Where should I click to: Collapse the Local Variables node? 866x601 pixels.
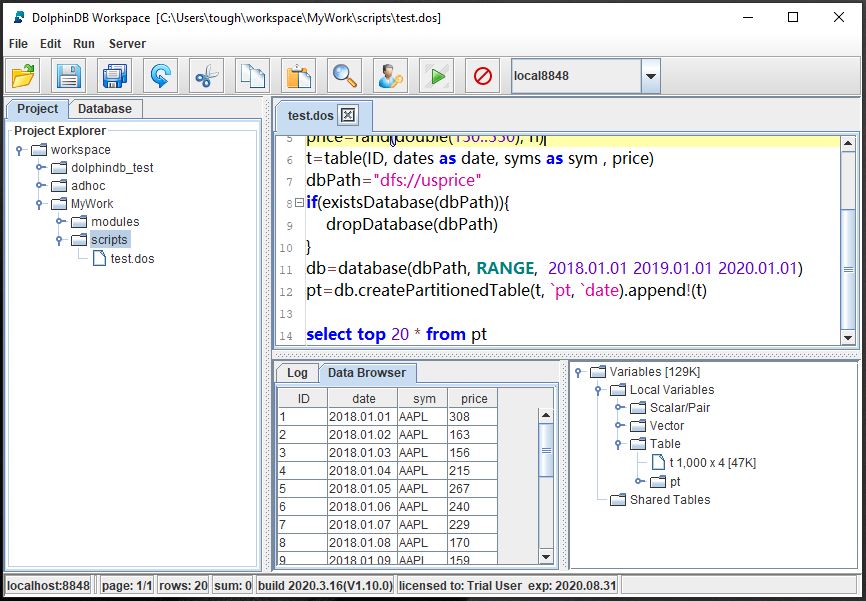598,390
